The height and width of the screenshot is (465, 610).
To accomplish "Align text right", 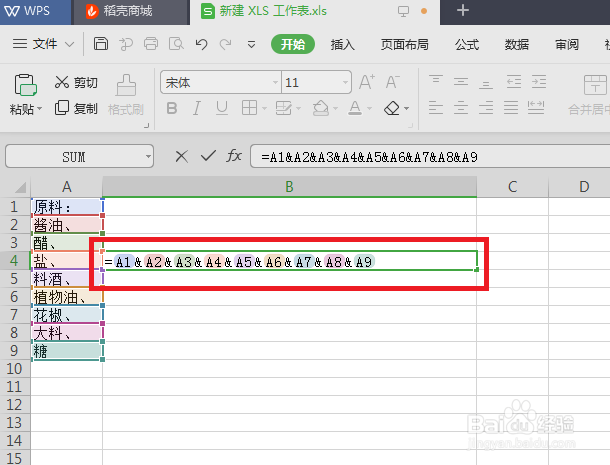I will (486, 107).
